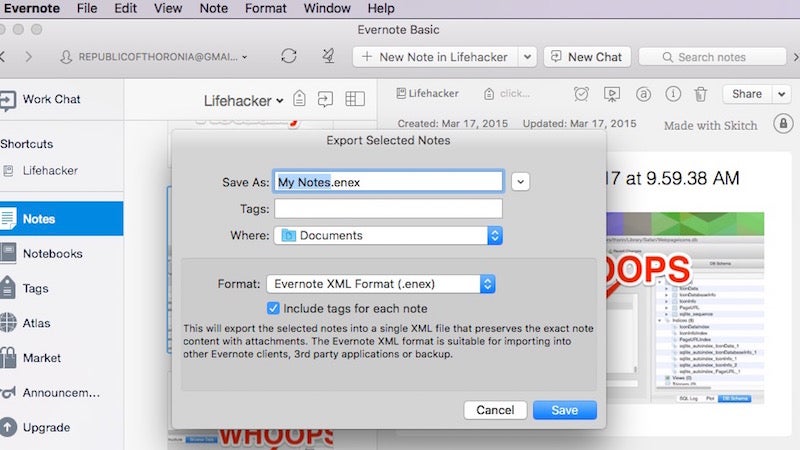800x450 pixels.
Task: Cancel the export dialog
Action: (x=495, y=410)
